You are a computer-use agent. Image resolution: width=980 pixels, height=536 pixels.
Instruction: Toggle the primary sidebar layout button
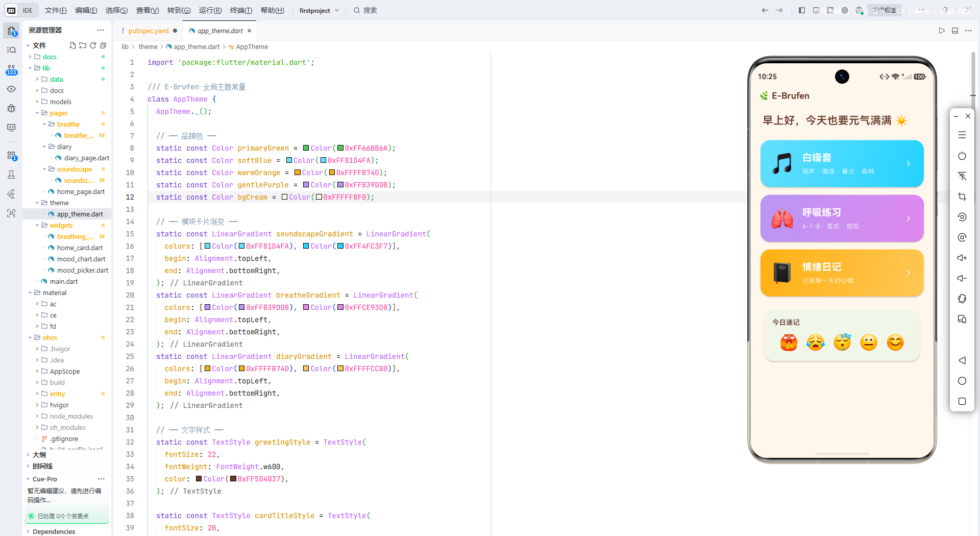point(802,10)
